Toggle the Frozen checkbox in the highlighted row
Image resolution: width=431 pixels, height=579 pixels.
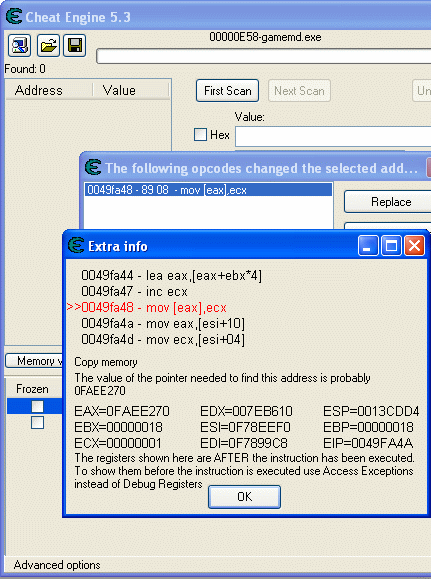pyautogui.click(x=37, y=406)
